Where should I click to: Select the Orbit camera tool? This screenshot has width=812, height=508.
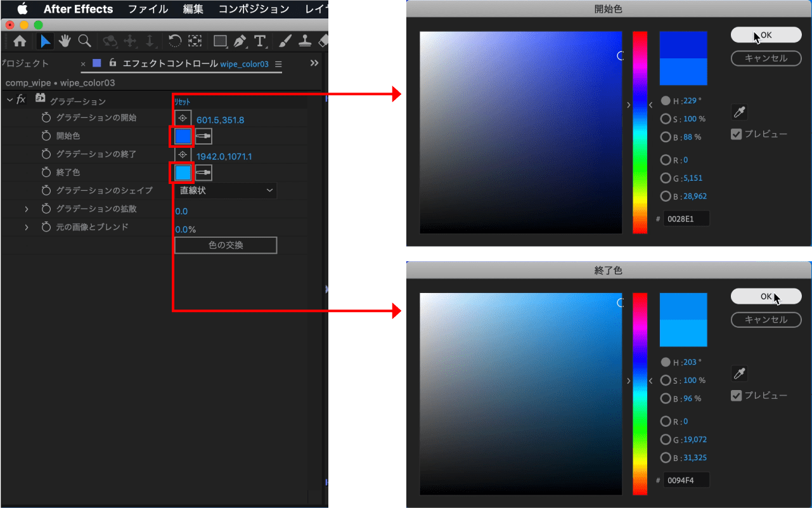[x=110, y=41]
